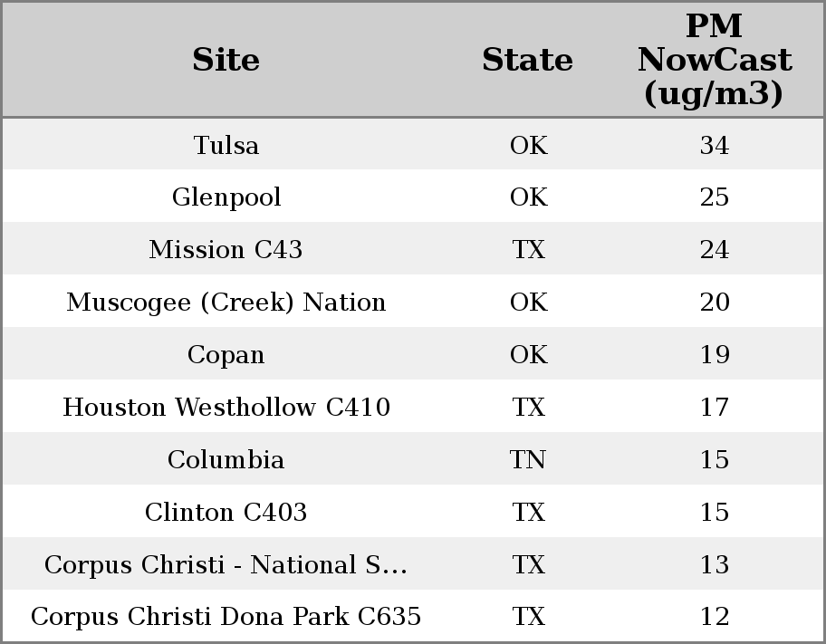Click the TN state cell
This screenshot has height=644, width=826.
(x=528, y=460)
